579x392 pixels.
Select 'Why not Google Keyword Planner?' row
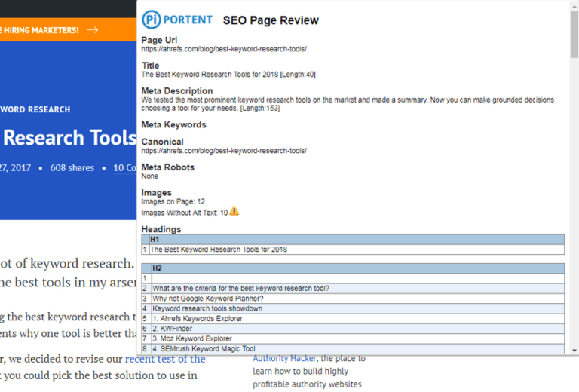208,299
